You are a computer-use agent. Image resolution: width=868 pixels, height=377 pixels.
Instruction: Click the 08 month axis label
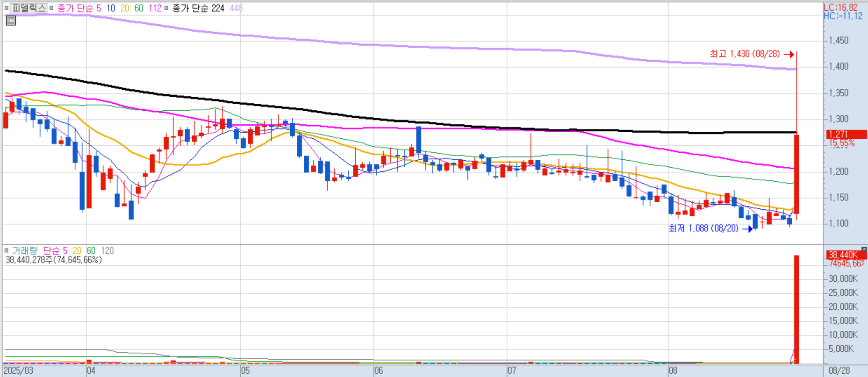(x=673, y=371)
